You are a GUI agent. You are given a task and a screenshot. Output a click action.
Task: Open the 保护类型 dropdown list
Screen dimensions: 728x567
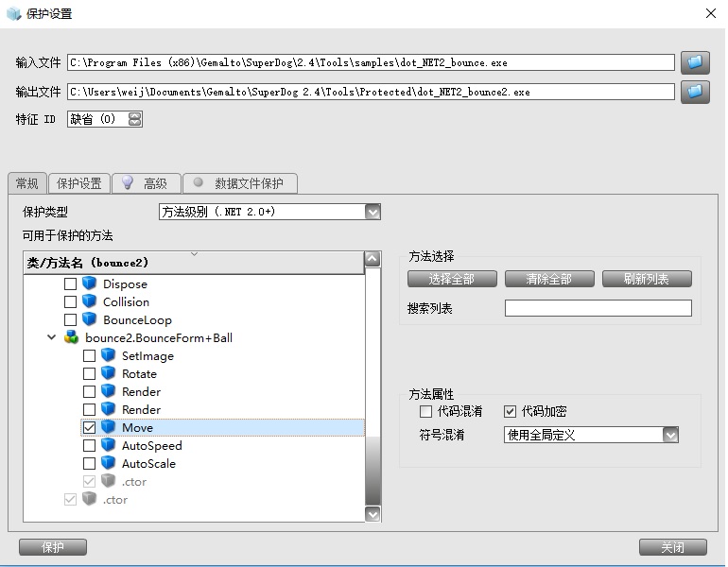(373, 212)
